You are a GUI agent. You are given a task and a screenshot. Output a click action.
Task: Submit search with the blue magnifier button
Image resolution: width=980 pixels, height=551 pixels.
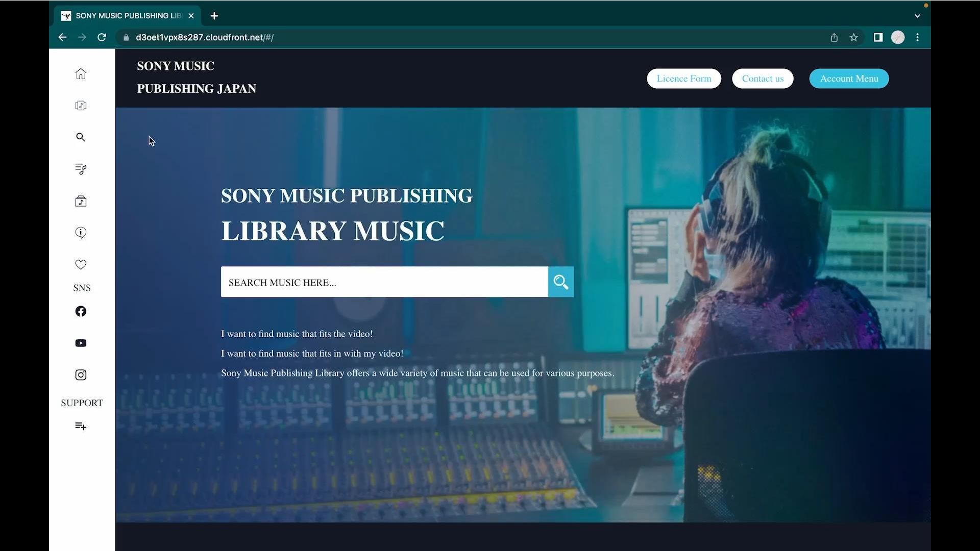pyautogui.click(x=561, y=282)
